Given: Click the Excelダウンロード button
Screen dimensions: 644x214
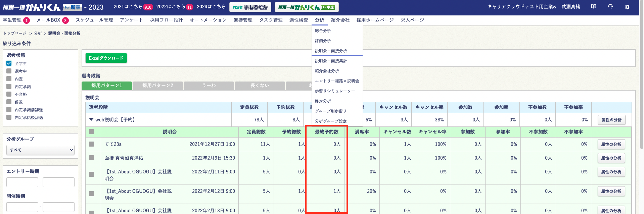Looking at the screenshot, I should pos(106,58).
